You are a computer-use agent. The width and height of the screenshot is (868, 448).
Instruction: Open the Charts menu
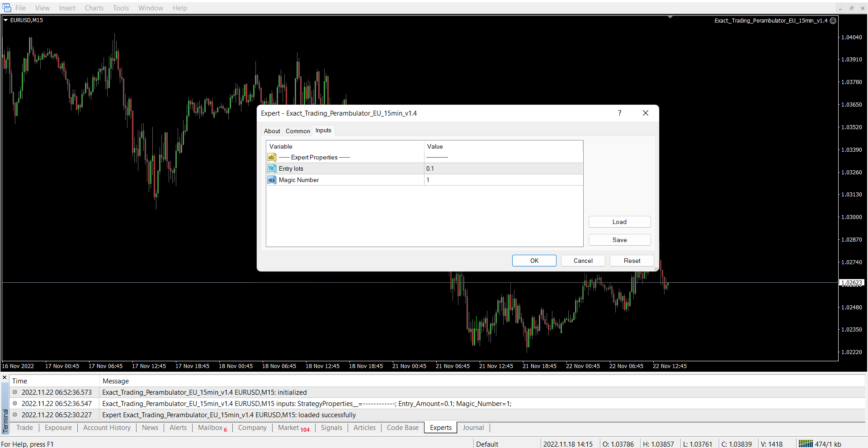pyautogui.click(x=94, y=8)
